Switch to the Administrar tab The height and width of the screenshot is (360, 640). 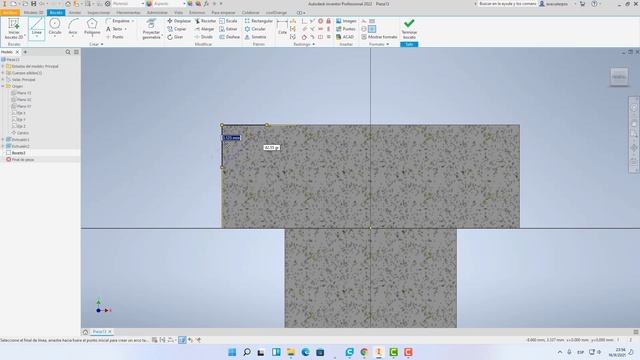(157, 13)
